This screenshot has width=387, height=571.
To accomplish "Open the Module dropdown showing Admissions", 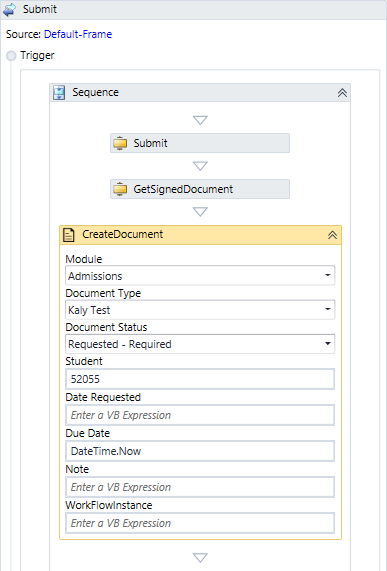I will point(200,276).
